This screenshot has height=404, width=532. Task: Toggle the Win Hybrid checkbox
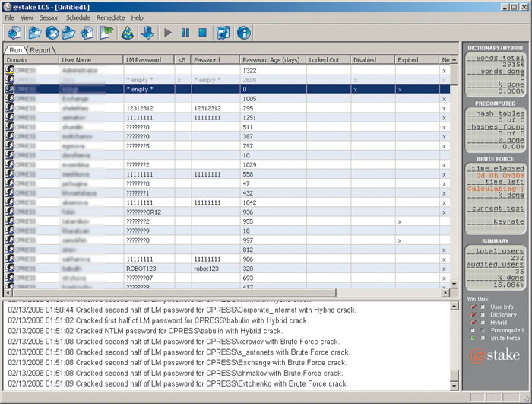473,323
